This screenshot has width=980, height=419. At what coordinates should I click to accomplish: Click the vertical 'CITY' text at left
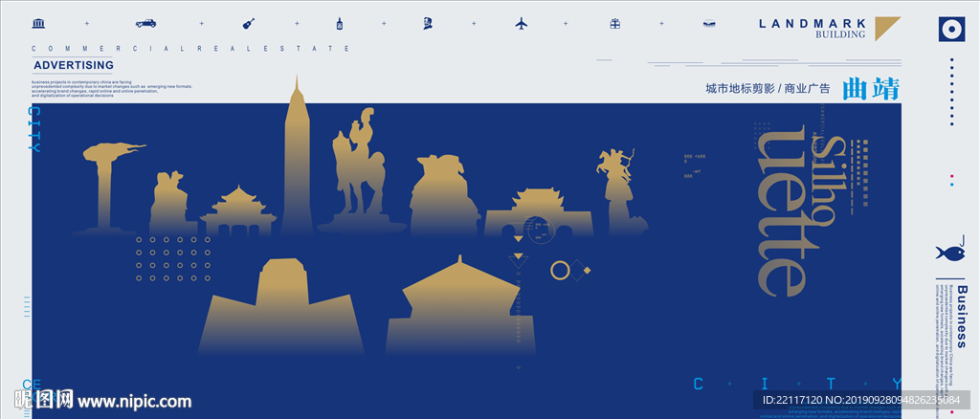[x=35, y=129]
